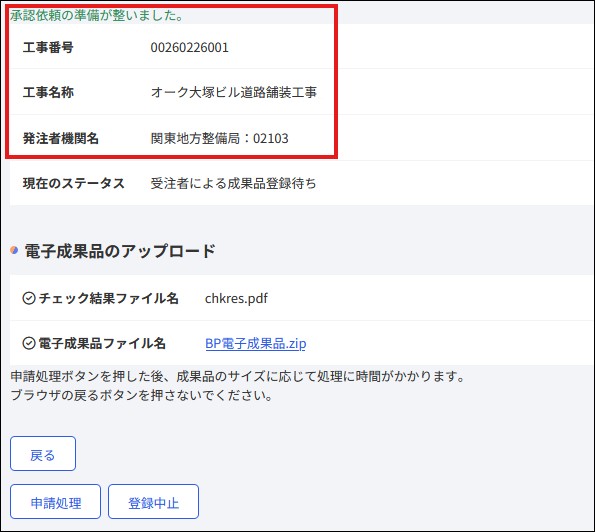Image resolution: width=595 pixels, height=532 pixels.
Task: Click the 電子成果品ファイル名 label
Action: tap(102, 343)
